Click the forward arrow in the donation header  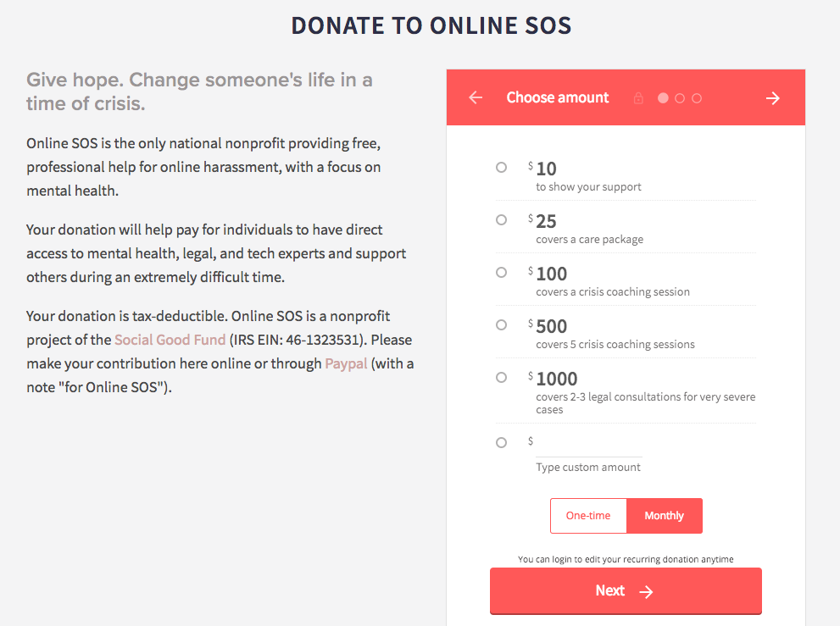772,97
